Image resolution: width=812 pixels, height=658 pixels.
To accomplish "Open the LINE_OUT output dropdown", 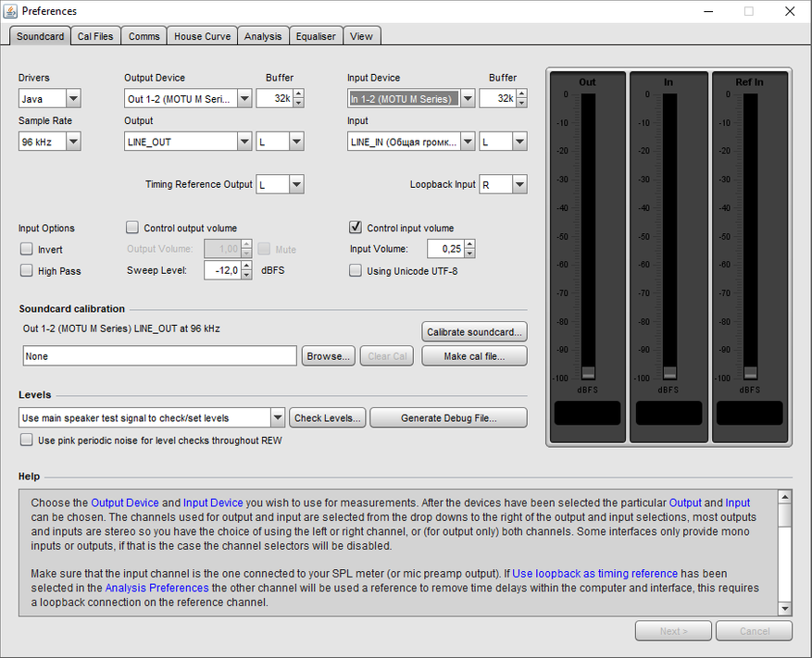I will coord(244,142).
